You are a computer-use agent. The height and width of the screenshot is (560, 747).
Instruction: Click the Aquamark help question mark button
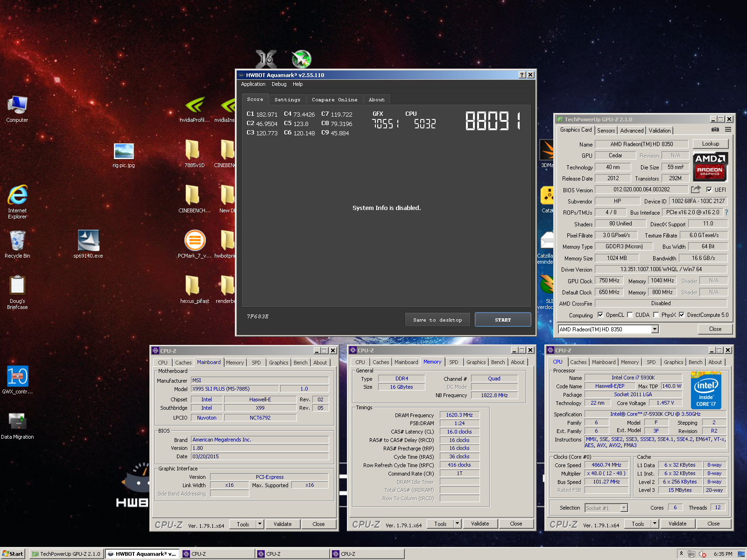point(522,75)
